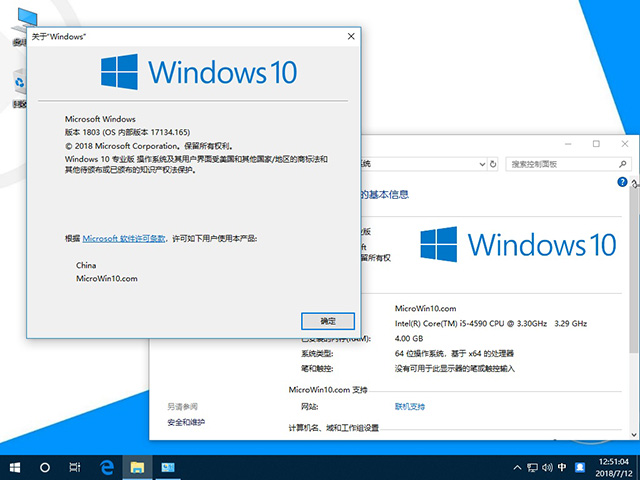Viewport: 640px width, 480px height.
Task: Switch the 中 input method indicator
Action: 562,467
